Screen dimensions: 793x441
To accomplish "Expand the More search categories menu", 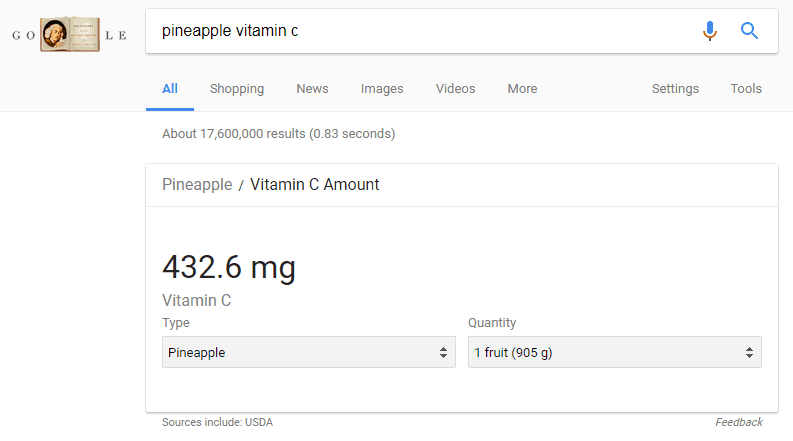I will tap(522, 89).
